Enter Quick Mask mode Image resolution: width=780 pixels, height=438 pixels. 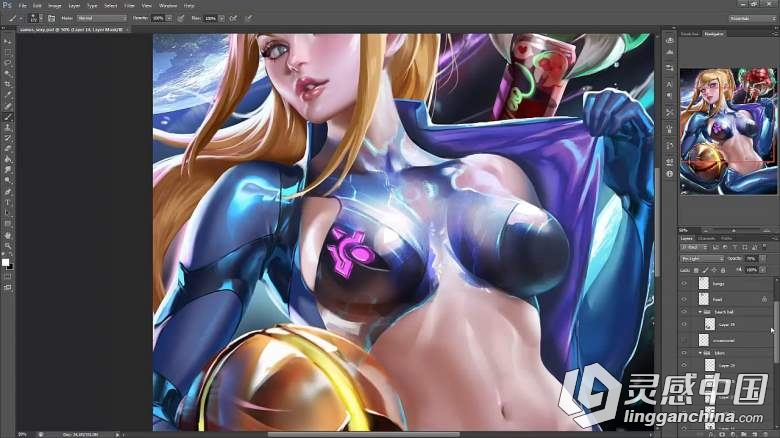point(7,277)
